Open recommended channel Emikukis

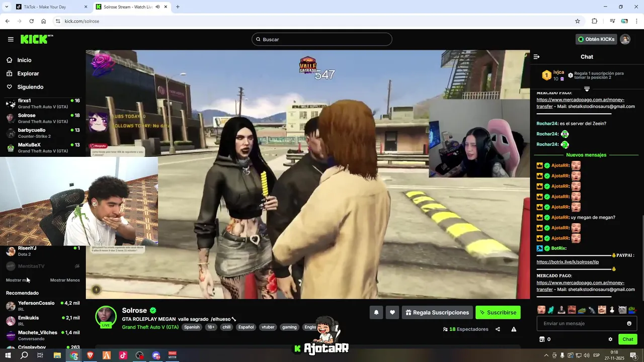pos(43,321)
